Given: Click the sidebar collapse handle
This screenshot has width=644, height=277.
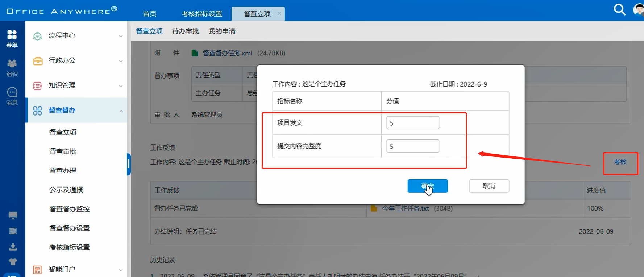Looking at the screenshot, I should point(129,164).
